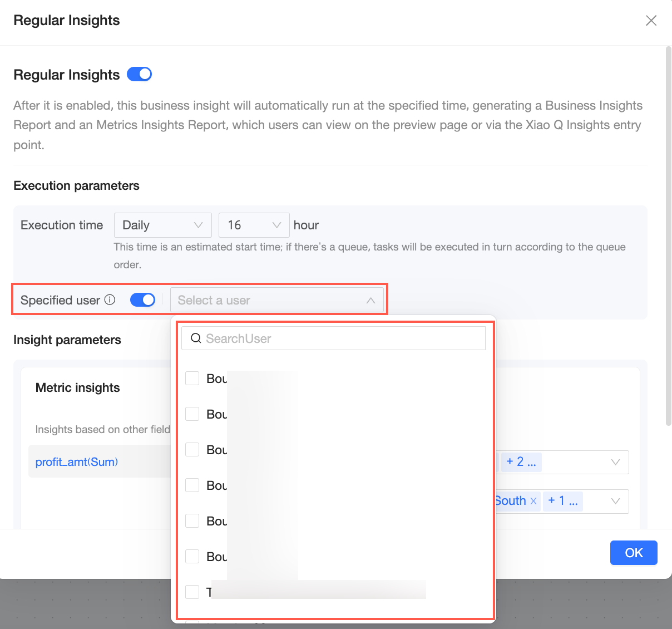Click the search magnifier icon
This screenshot has width=672, height=629.
click(195, 338)
